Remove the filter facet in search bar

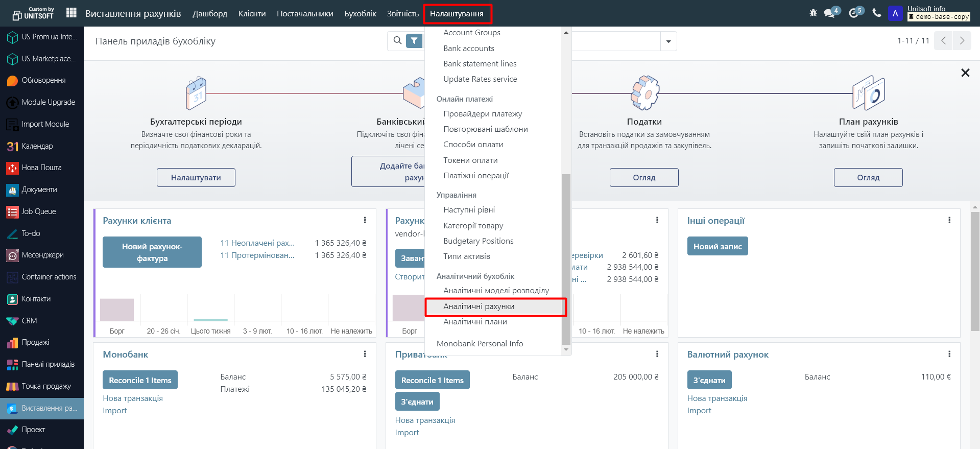pos(414,41)
